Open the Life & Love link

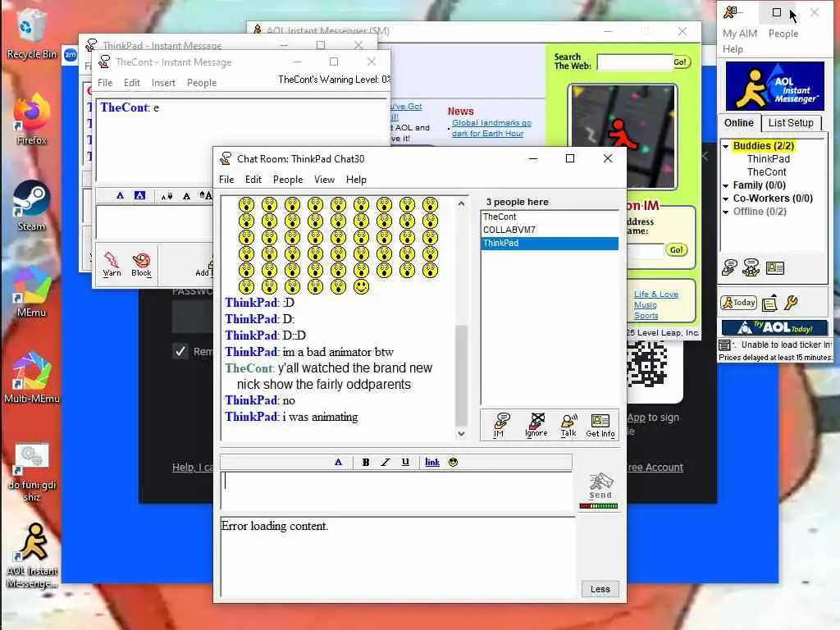pyautogui.click(x=656, y=294)
